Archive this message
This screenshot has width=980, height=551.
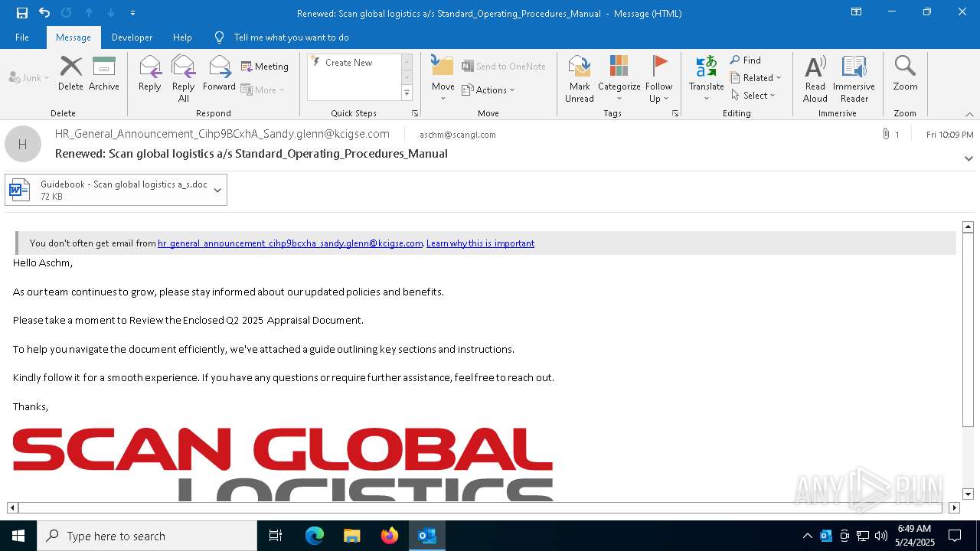pos(104,73)
